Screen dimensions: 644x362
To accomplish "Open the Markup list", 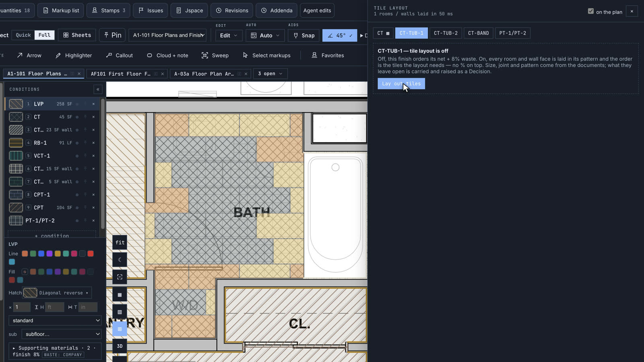I will click(x=61, y=10).
